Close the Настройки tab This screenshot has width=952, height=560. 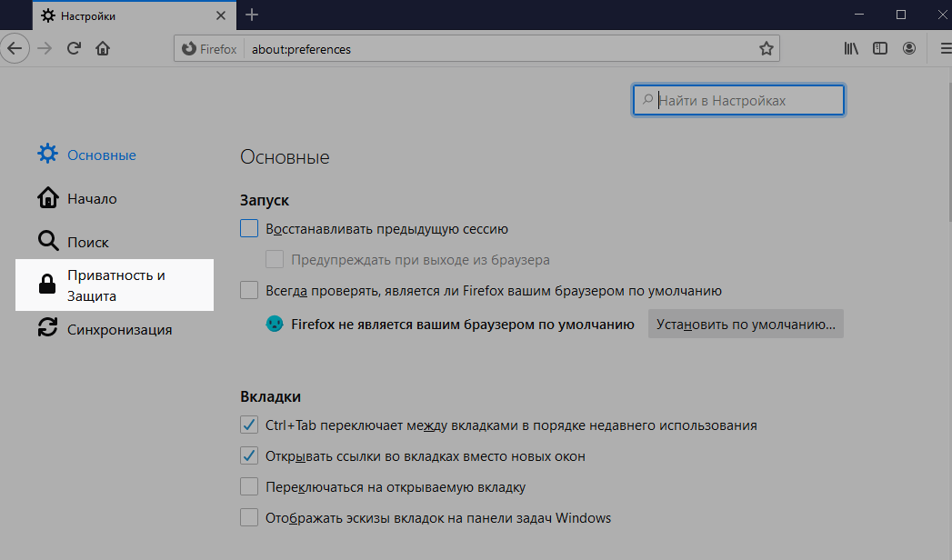(x=221, y=15)
